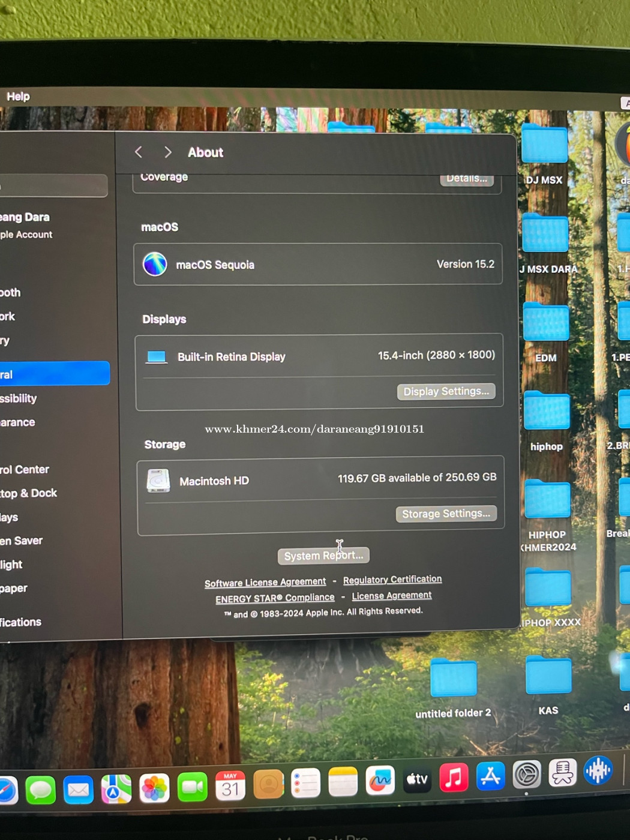Open Storage Settings for Macintosh HD
Image resolution: width=630 pixels, height=840 pixels.
pyautogui.click(x=446, y=514)
